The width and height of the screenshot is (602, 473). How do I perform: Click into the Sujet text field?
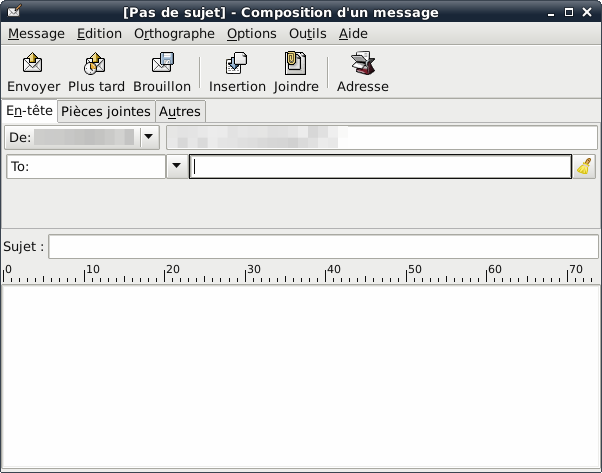[x=323, y=246]
